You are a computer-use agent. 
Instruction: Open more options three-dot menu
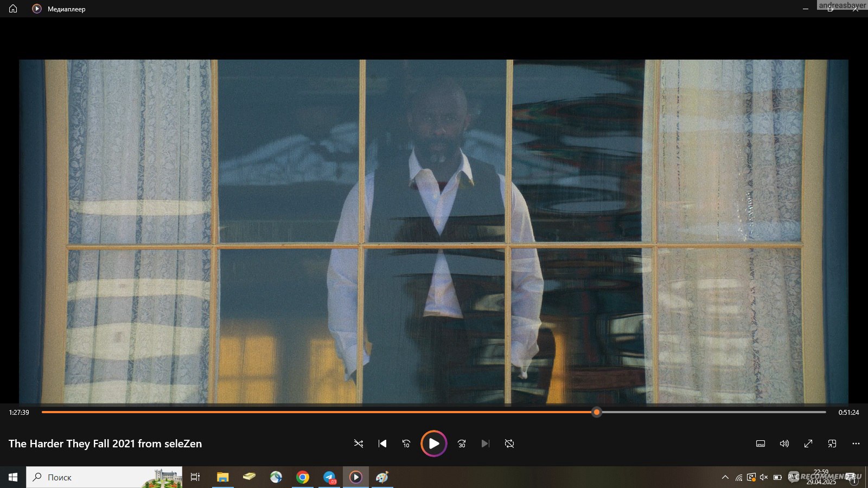(856, 444)
